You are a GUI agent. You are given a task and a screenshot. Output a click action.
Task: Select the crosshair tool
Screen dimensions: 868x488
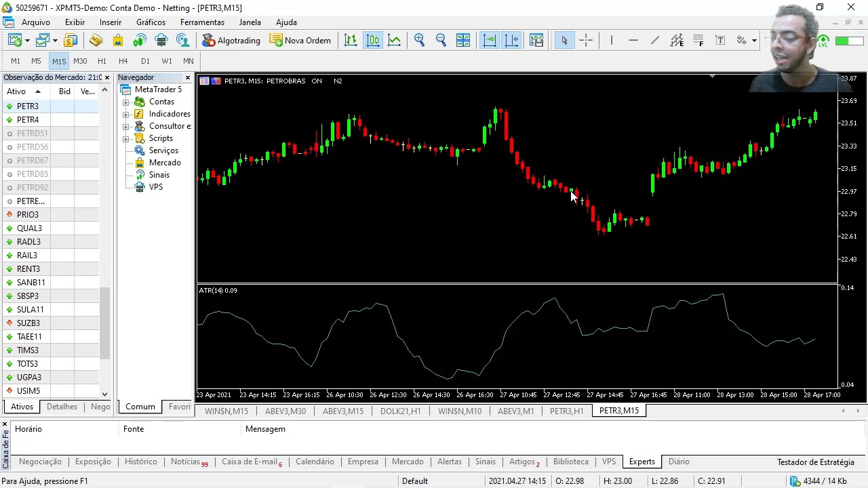pos(586,41)
